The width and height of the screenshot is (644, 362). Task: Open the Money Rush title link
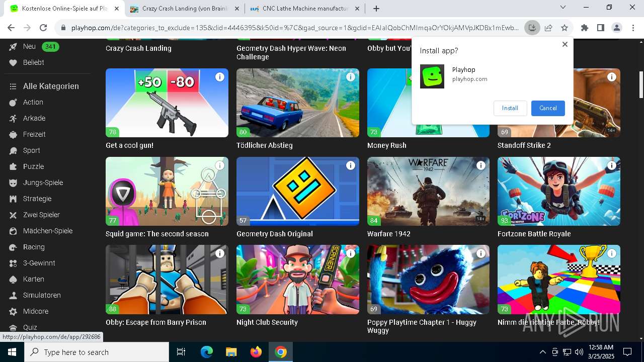pyautogui.click(x=387, y=145)
